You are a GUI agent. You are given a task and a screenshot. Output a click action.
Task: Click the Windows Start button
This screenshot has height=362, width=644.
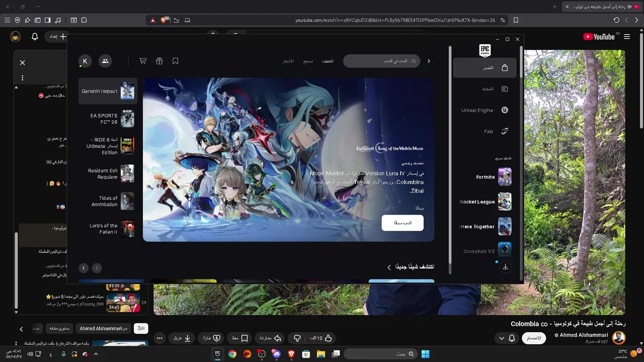click(x=425, y=354)
